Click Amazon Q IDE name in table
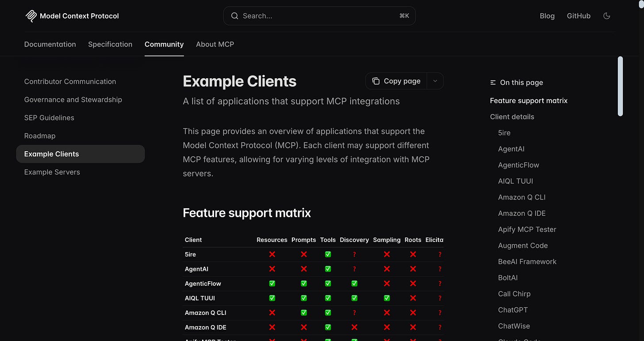 [206, 327]
